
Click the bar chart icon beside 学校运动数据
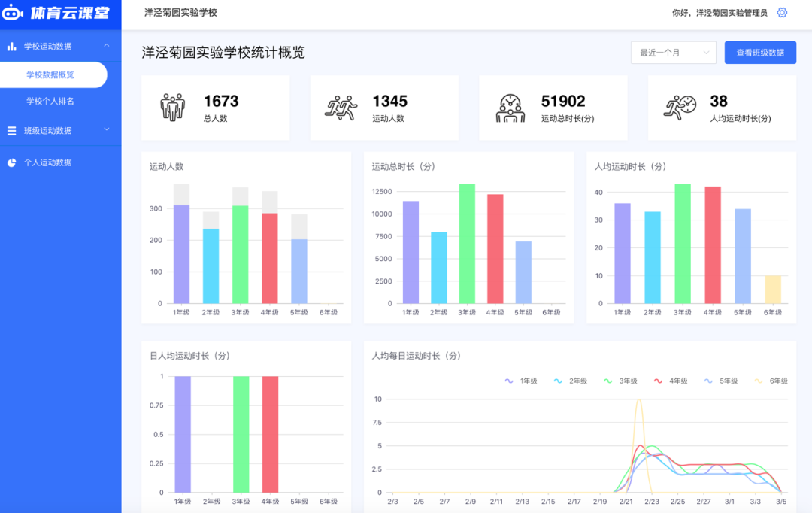[x=12, y=47]
